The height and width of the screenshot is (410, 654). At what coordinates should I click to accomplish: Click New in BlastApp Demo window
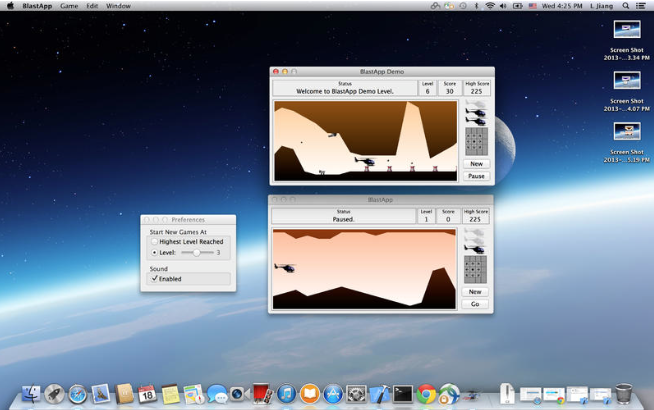[476, 164]
